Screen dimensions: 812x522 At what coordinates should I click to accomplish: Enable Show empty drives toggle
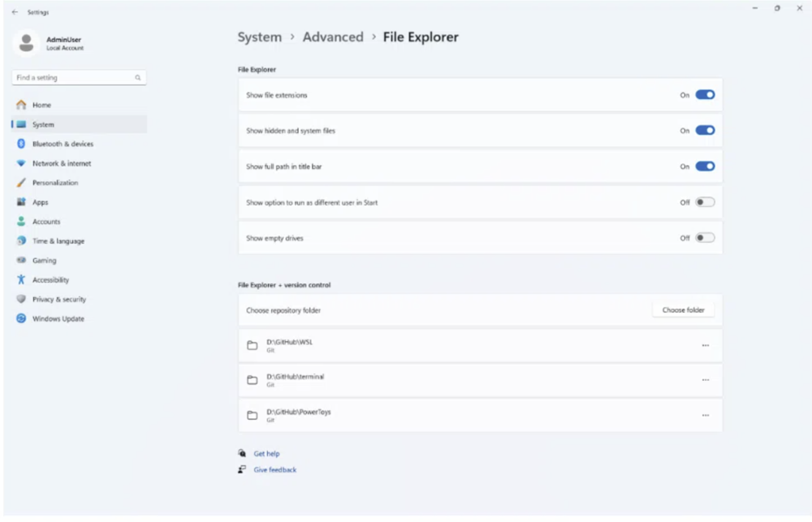click(x=705, y=238)
